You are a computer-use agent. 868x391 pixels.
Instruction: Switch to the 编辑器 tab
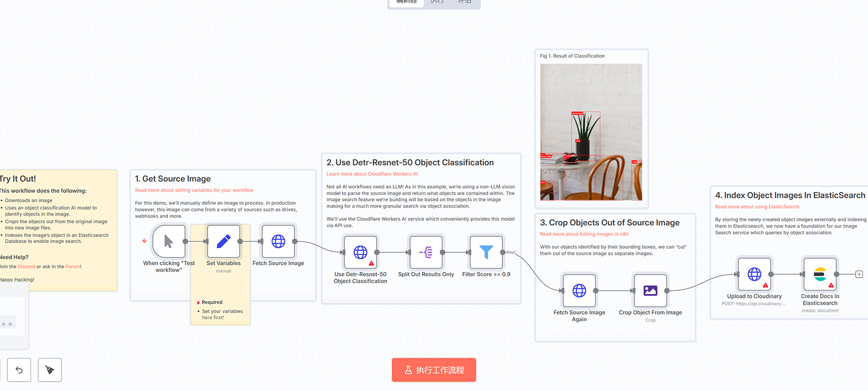point(406,3)
